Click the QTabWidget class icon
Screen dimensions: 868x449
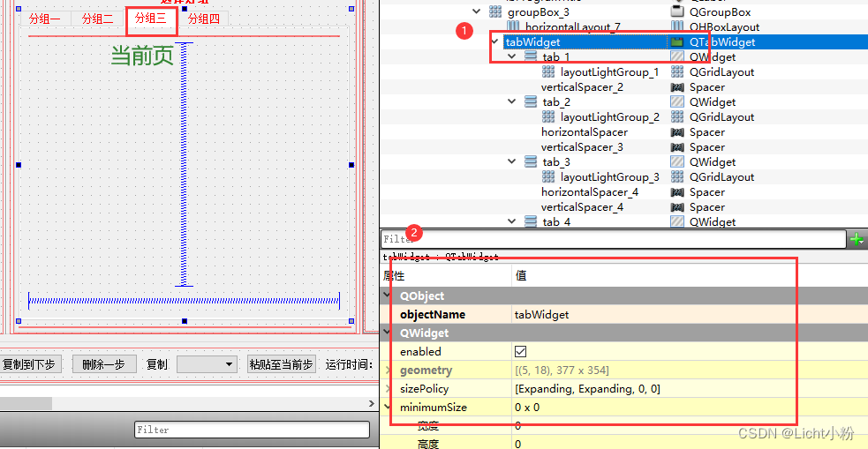[676, 41]
